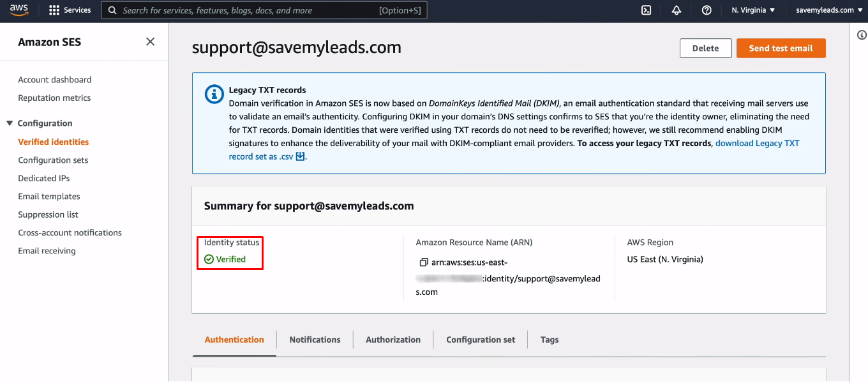Click the Legacy TXT records info icon
This screenshot has width=868, height=383.
point(214,94)
